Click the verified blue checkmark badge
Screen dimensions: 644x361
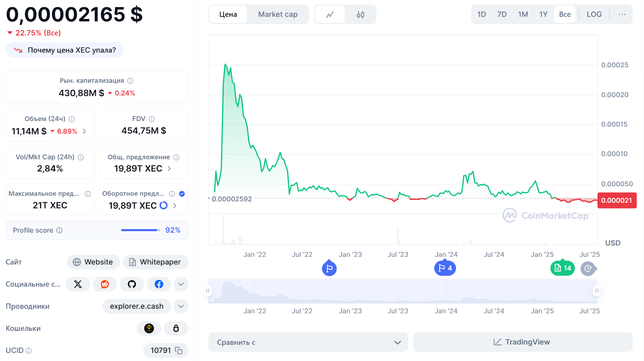[182, 194]
